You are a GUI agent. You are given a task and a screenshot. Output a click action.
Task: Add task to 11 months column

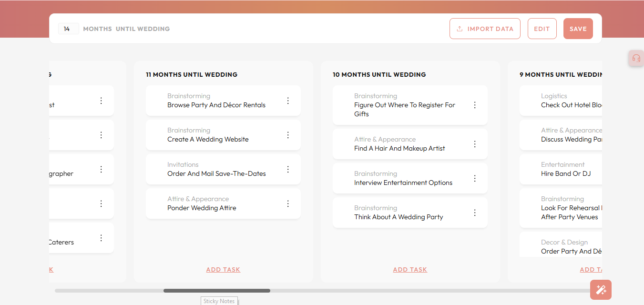pos(223,270)
